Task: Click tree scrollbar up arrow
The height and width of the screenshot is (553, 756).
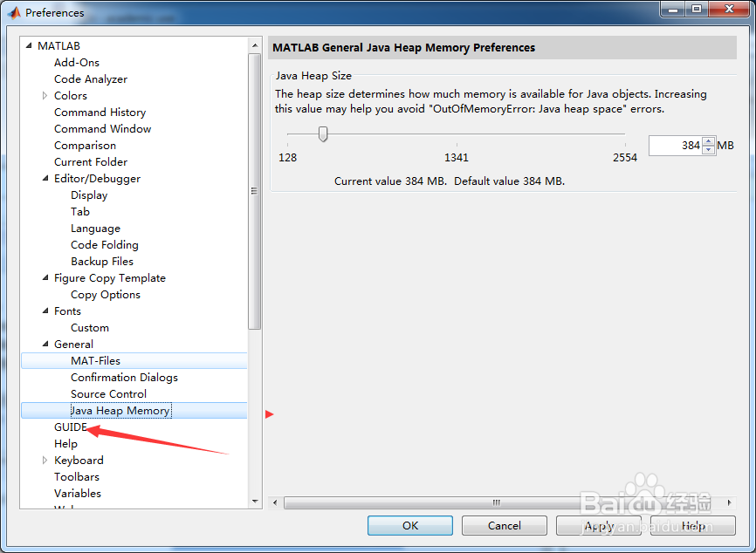Action: (255, 45)
